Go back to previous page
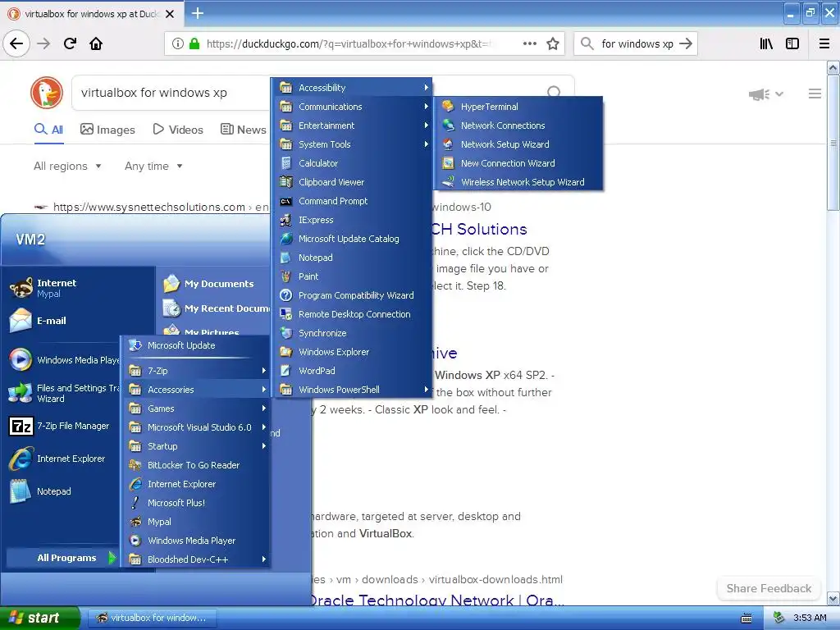This screenshot has width=840, height=630. coord(16,43)
